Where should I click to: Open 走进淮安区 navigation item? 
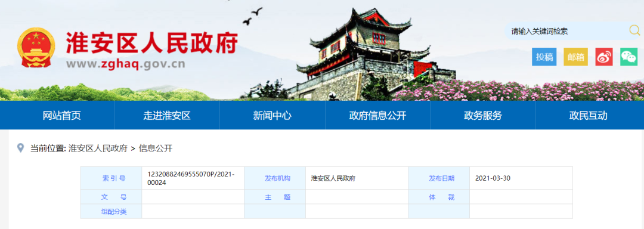(x=167, y=115)
